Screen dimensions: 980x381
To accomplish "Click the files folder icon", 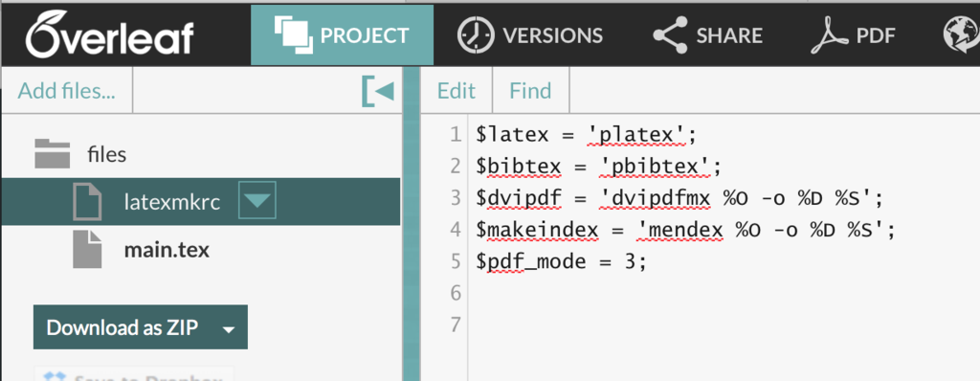I will pos(52,154).
